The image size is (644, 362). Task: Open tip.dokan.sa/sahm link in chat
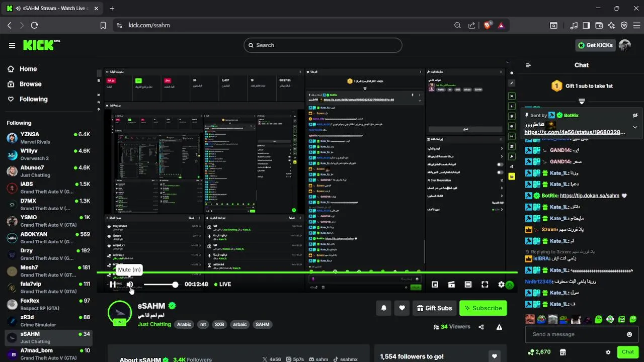pyautogui.click(x=589, y=196)
